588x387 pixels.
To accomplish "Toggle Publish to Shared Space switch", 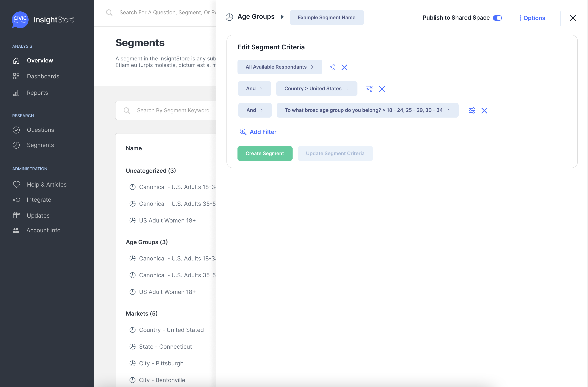I will [497, 18].
